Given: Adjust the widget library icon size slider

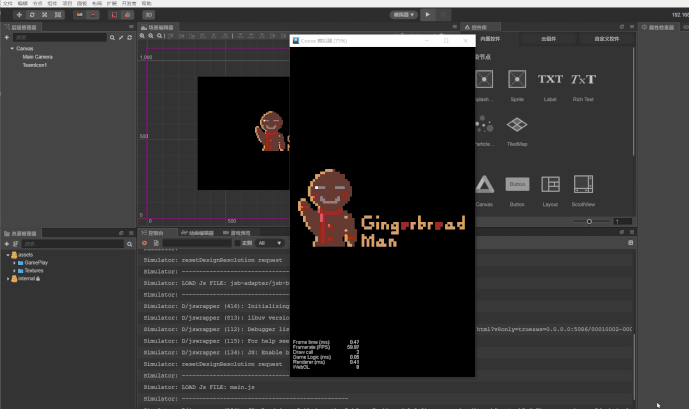Looking at the screenshot, I should [x=589, y=221].
